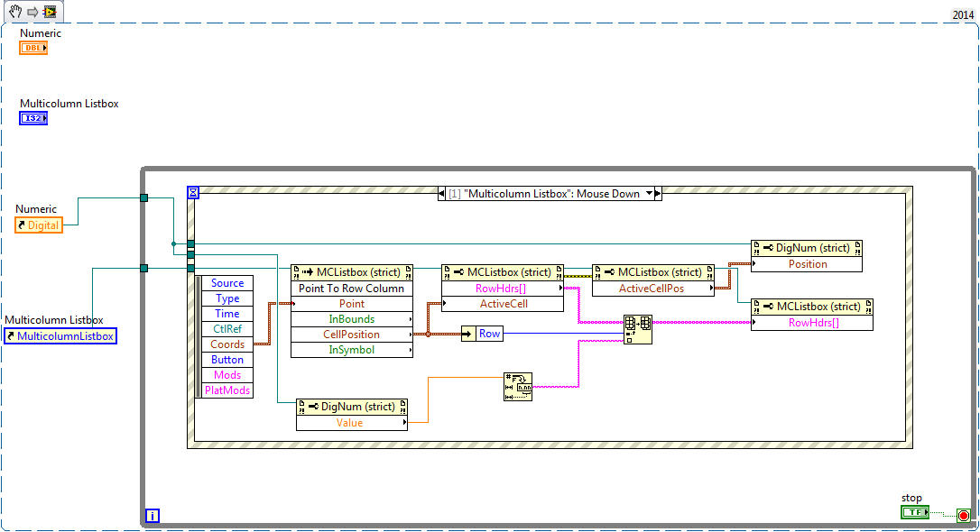This screenshot has width=980, height=532.
Task: Select the Coords event data item
Action: click(x=227, y=344)
